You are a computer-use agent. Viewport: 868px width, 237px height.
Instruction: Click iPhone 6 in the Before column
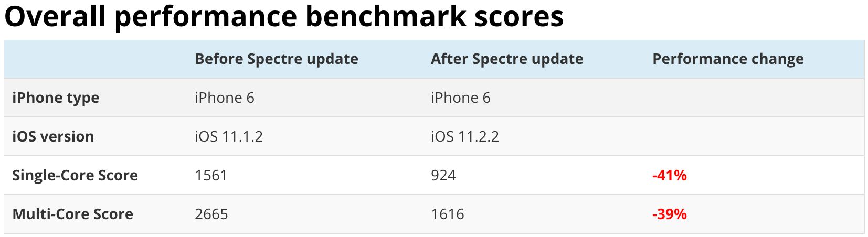(x=224, y=98)
